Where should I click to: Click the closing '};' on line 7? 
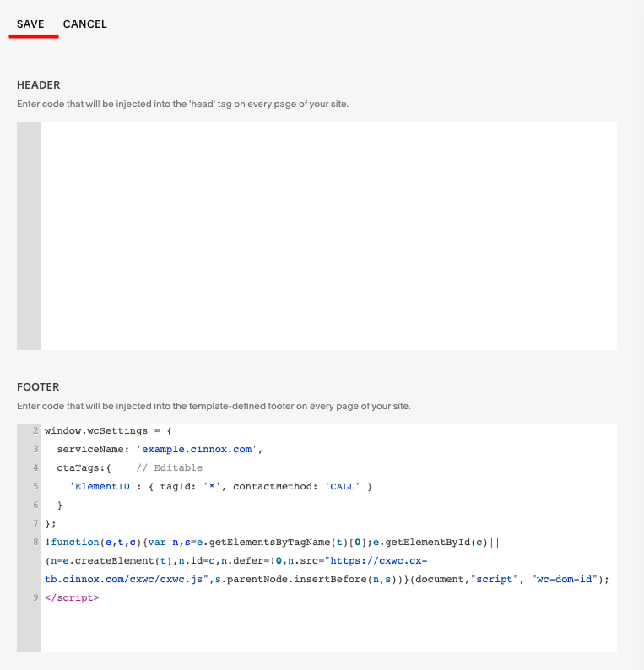click(x=51, y=524)
